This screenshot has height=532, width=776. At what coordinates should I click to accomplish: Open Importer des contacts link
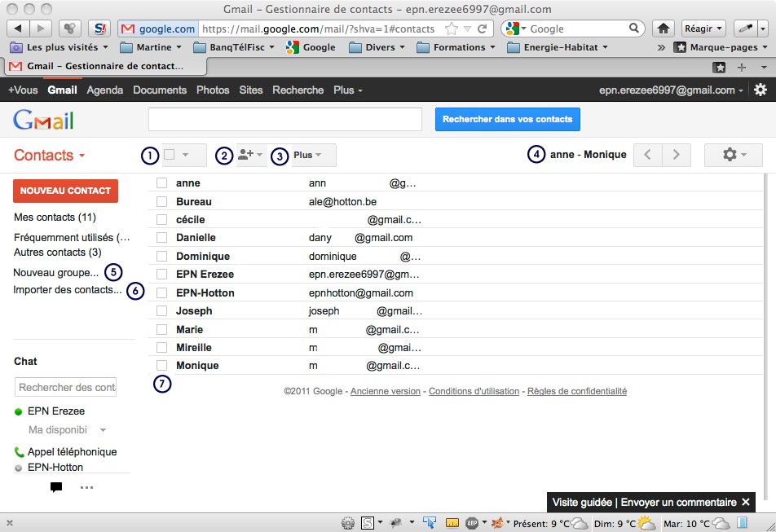[x=68, y=290]
